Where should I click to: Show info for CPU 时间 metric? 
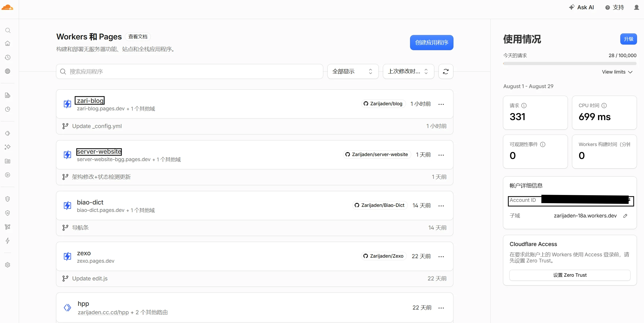[604, 106]
